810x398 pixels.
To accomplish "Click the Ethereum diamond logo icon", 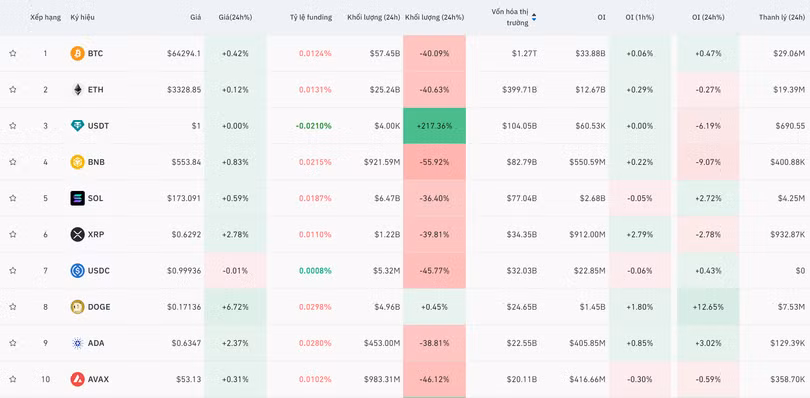I will [77, 89].
